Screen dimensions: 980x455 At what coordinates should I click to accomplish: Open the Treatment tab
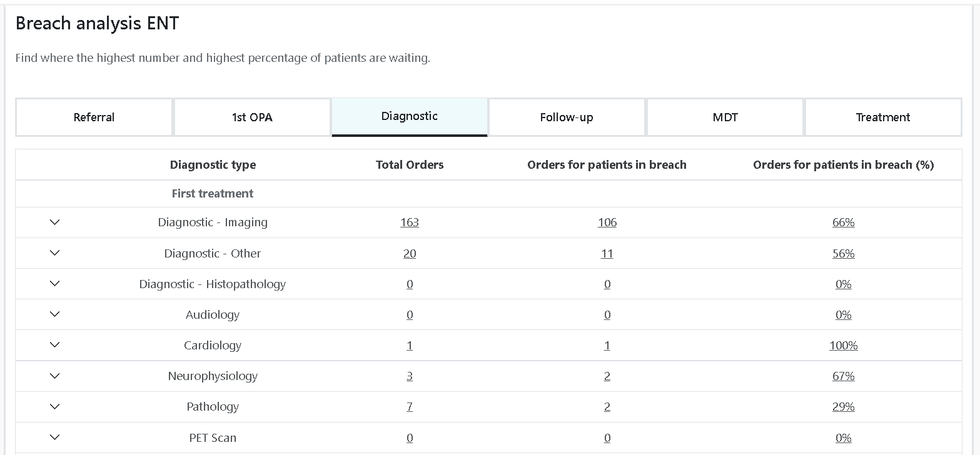[882, 117]
